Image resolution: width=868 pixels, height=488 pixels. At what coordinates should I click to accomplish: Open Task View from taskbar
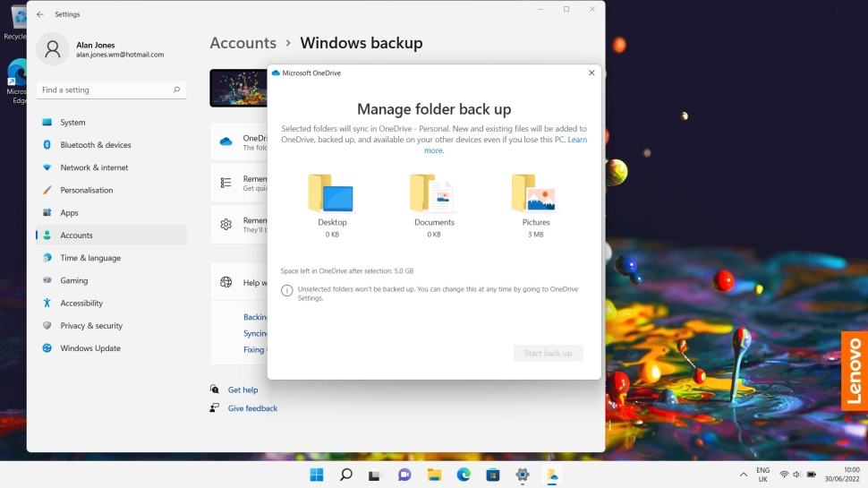375,475
